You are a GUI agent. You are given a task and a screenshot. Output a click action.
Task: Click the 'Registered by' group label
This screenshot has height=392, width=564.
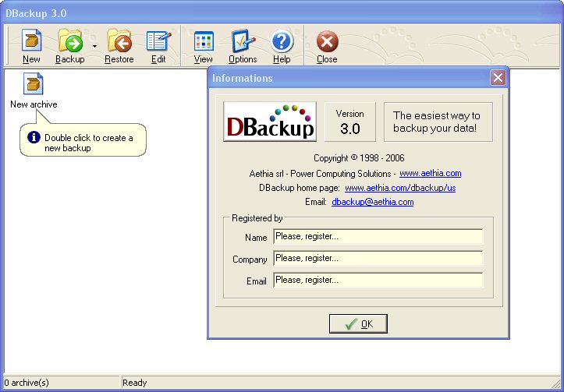pyautogui.click(x=257, y=218)
